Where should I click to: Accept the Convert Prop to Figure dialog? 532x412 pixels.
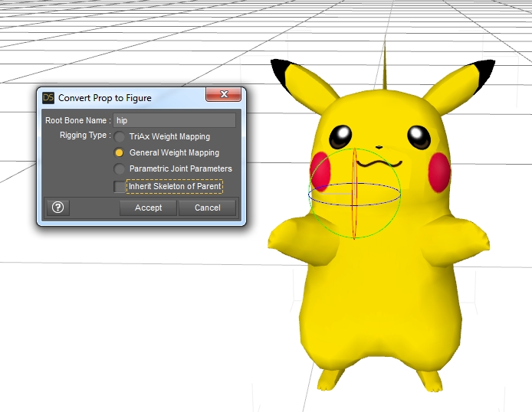(x=148, y=208)
